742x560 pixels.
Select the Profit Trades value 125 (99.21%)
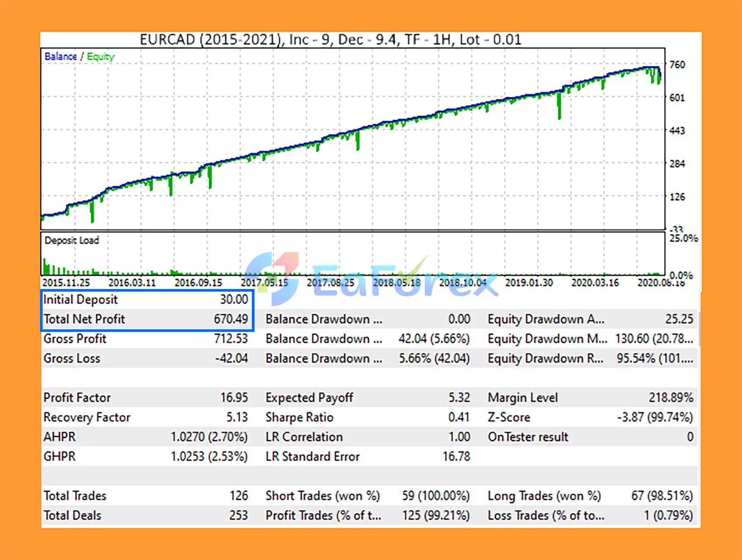click(x=436, y=515)
